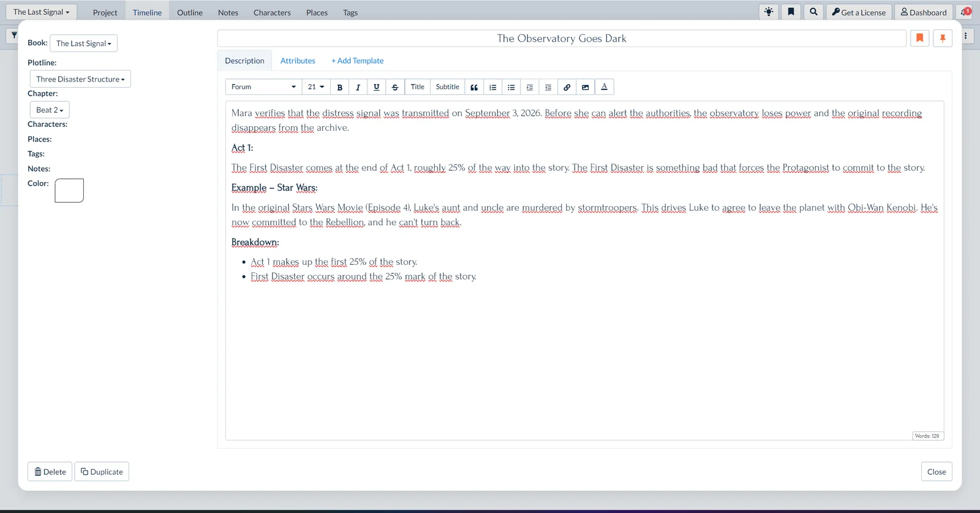Open the three-dot options menu
Viewport: 980px width, 513px height.
pos(966,36)
